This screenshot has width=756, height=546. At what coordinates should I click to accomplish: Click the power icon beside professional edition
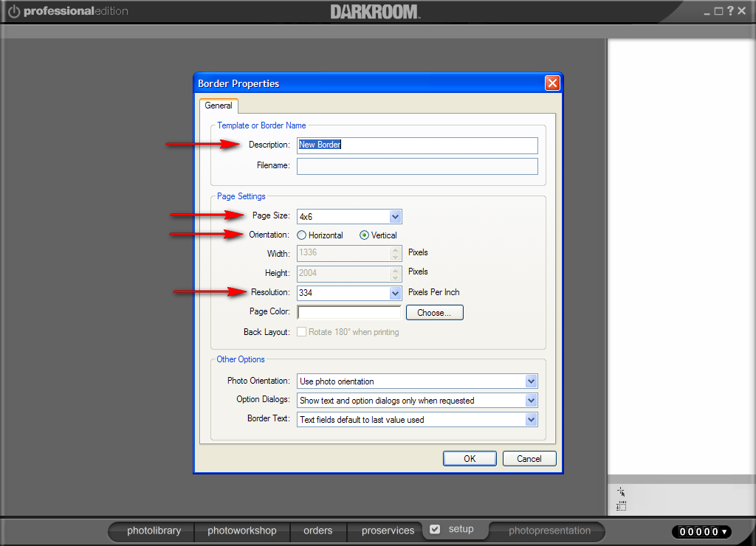pyautogui.click(x=14, y=11)
